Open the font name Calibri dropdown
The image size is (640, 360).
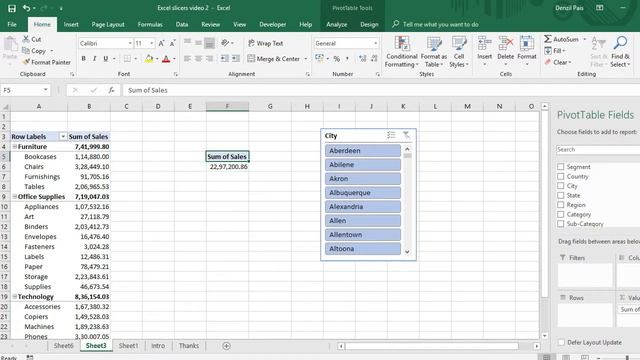click(x=130, y=43)
